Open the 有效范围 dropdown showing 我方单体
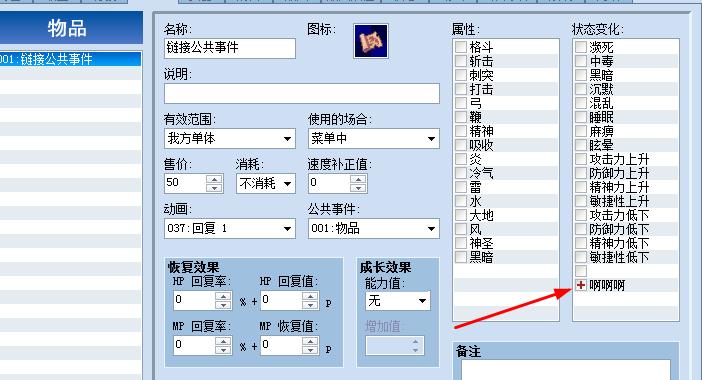Viewport: 702px width, 380px height. [x=230, y=139]
